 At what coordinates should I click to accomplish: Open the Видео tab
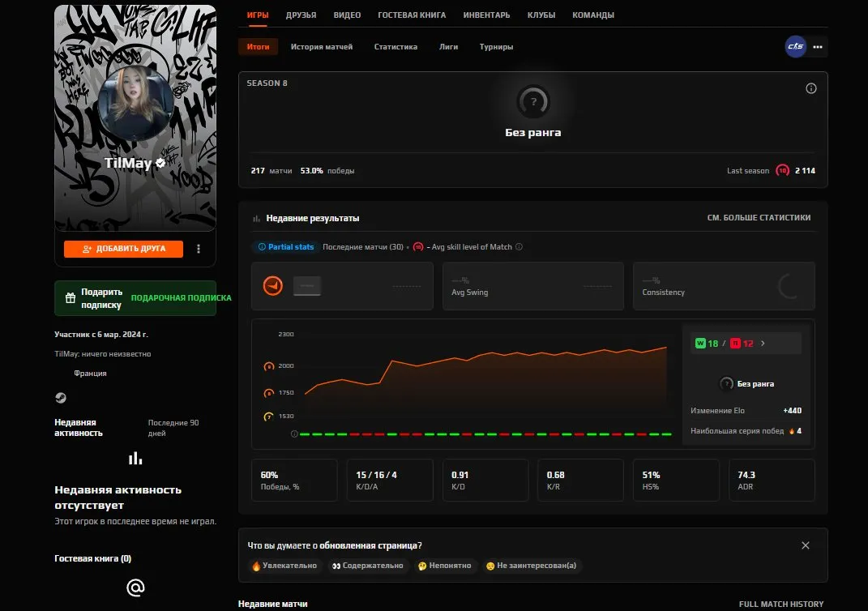347,15
